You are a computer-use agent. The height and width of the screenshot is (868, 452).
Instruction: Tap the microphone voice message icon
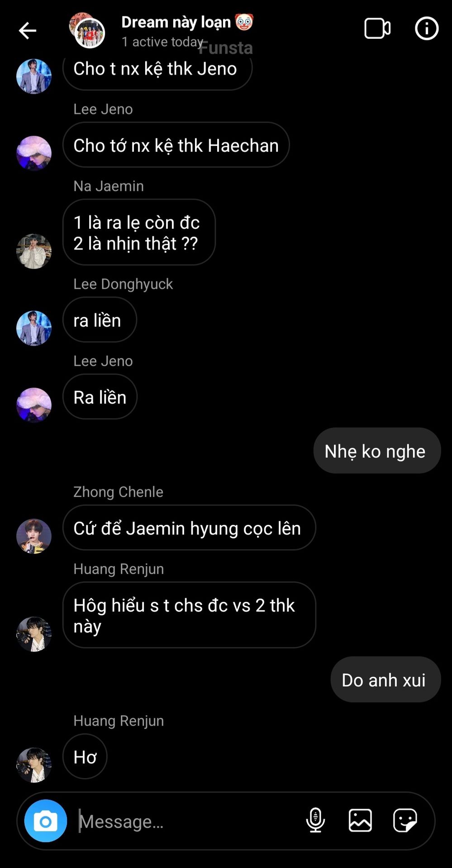(315, 820)
